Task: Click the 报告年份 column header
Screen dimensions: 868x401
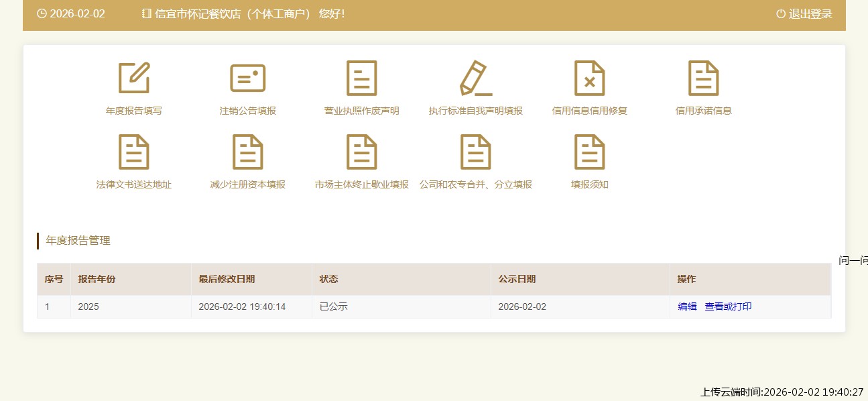Action: tap(97, 279)
